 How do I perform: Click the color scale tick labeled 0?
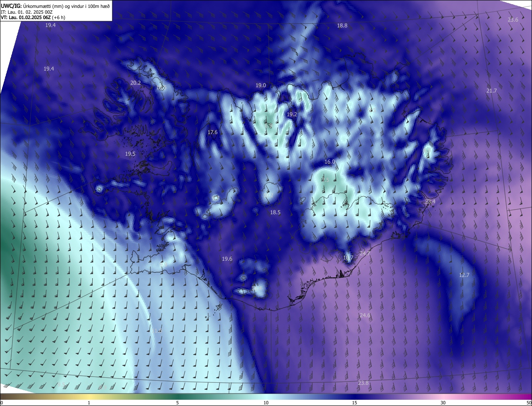tap(2, 403)
